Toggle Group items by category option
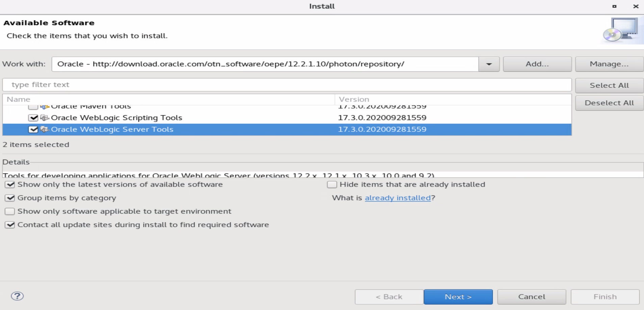This screenshot has height=310, width=644. [10, 198]
